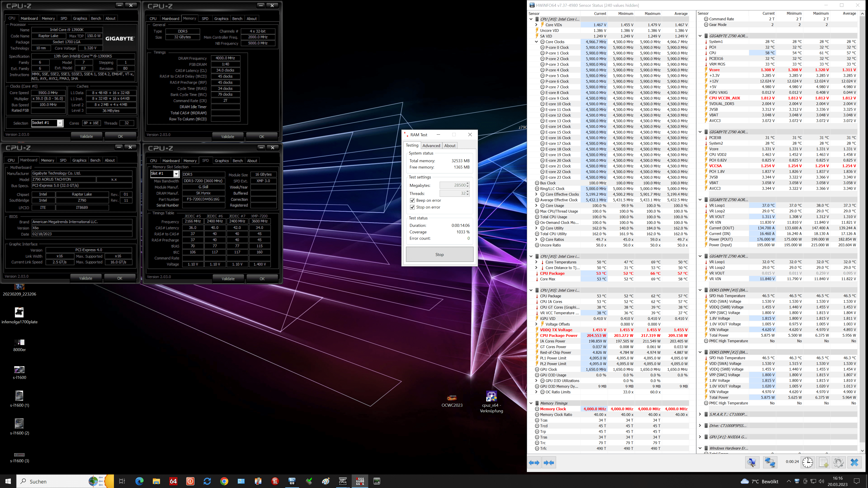Click HWiNFO expand columns arrows icon
Image resolution: width=868 pixels, height=488 pixels.
click(534, 463)
